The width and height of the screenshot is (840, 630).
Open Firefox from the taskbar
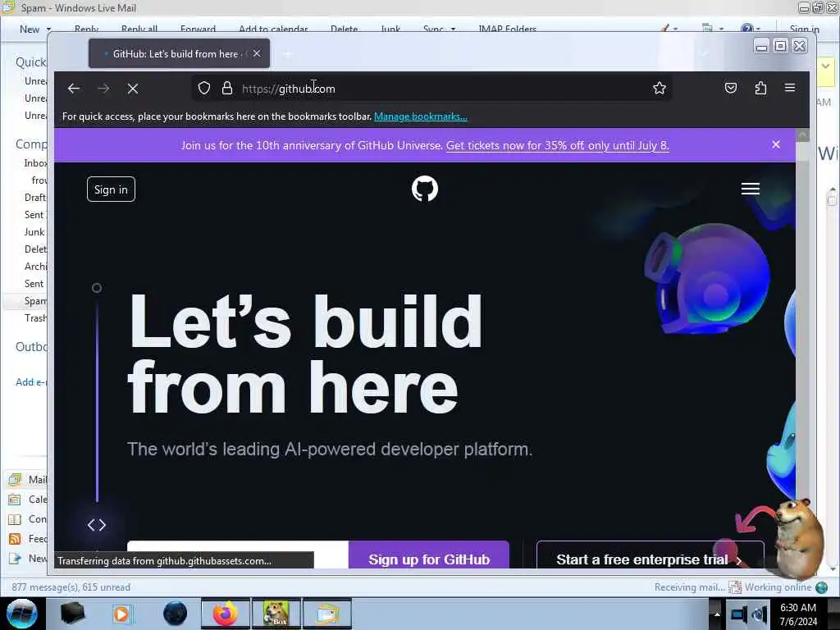(226, 614)
